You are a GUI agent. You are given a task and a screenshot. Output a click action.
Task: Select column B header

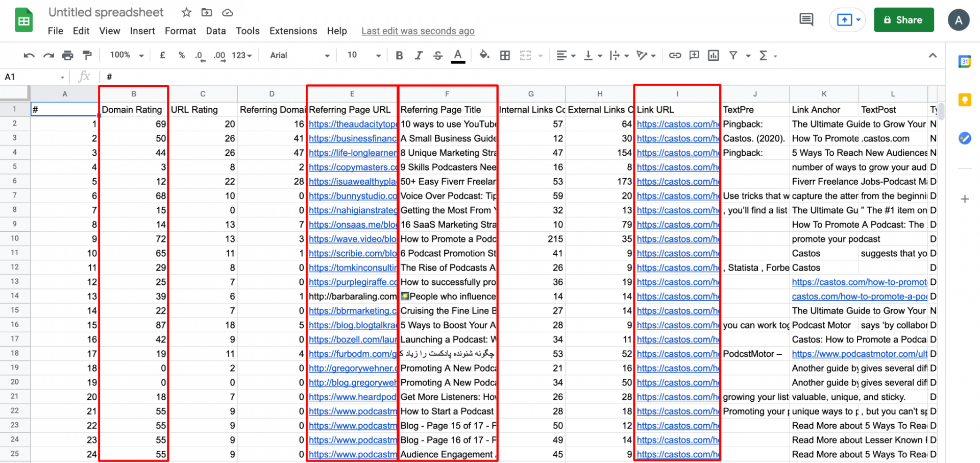coord(134,94)
